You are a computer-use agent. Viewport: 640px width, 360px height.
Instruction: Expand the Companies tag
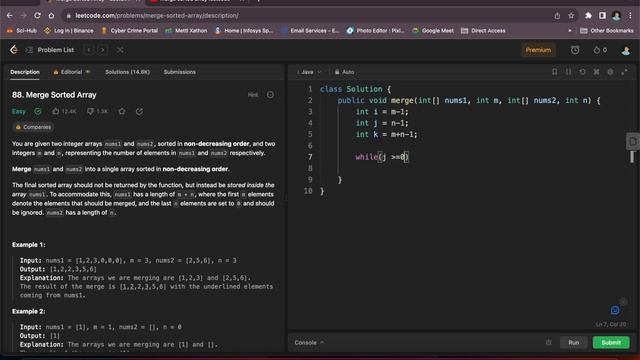[33, 127]
